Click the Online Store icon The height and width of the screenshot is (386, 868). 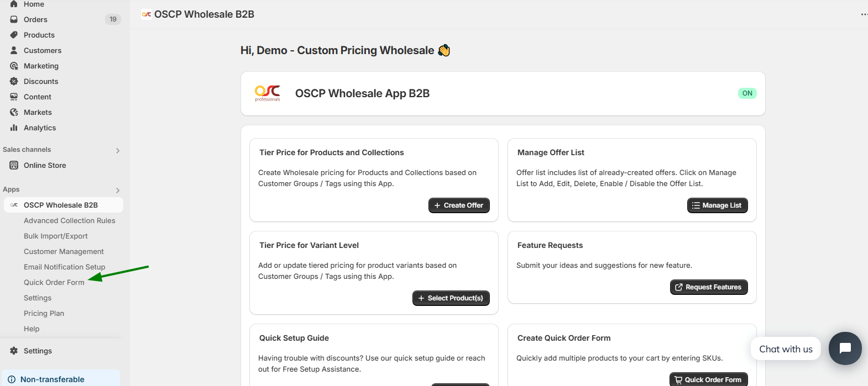(14, 165)
